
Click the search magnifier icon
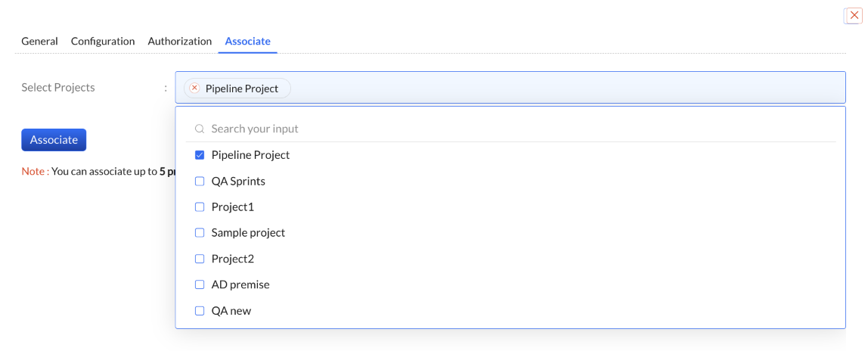pyautogui.click(x=200, y=129)
